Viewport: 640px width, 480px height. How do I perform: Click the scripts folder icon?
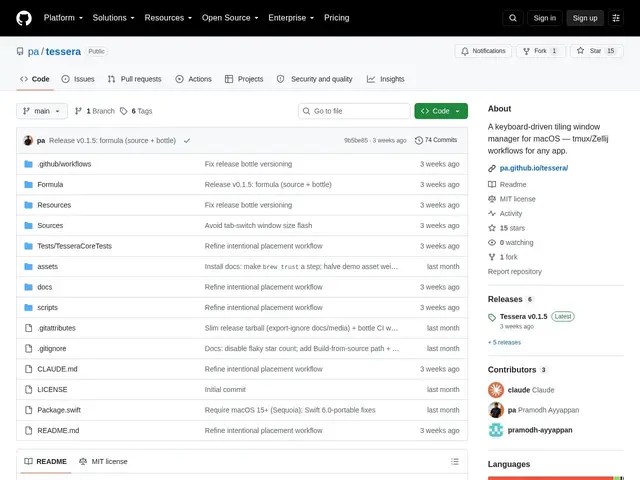click(28, 307)
